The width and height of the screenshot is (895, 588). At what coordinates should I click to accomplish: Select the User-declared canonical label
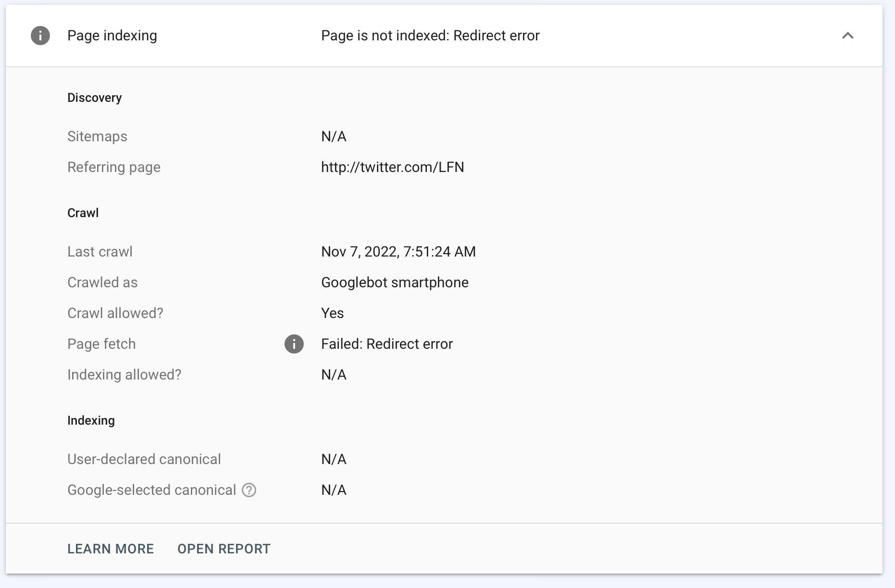[144, 459]
